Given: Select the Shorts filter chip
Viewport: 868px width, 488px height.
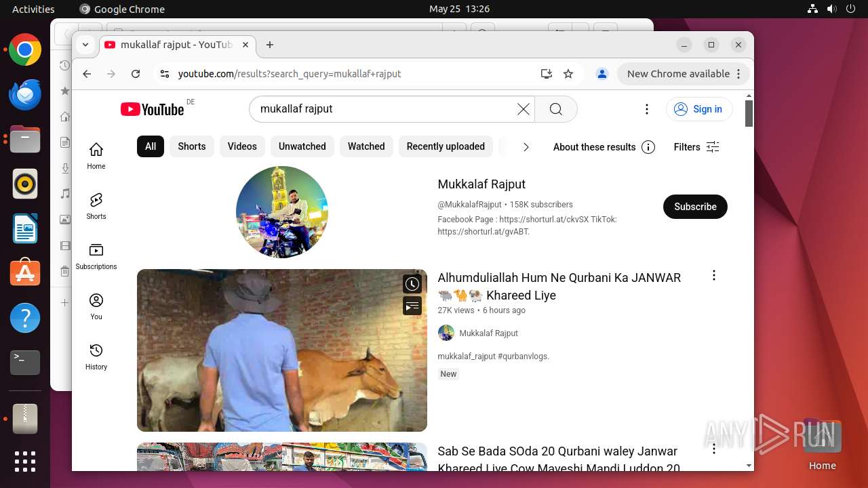Looking at the screenshot, I should [x=192, y=146].
